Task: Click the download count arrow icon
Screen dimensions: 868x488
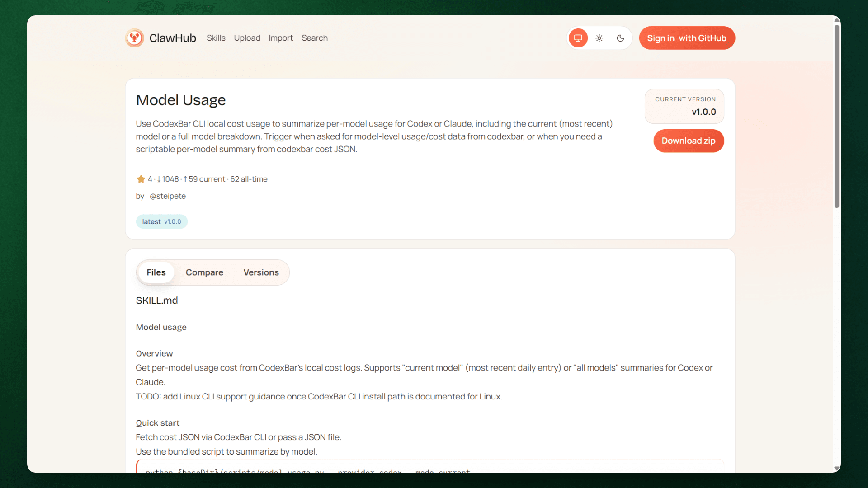Action: pyautogui.click(x=159, y=179)
